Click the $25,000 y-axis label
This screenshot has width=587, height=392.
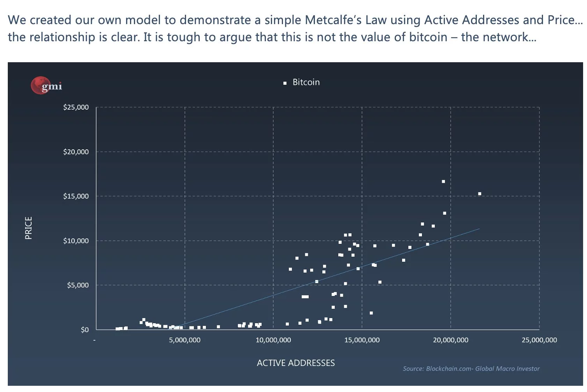[76, 107]
